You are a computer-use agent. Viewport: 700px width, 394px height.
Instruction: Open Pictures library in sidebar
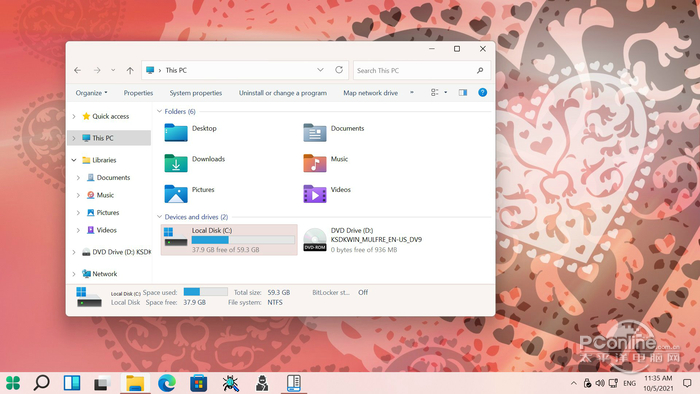(x=103, y=212)
